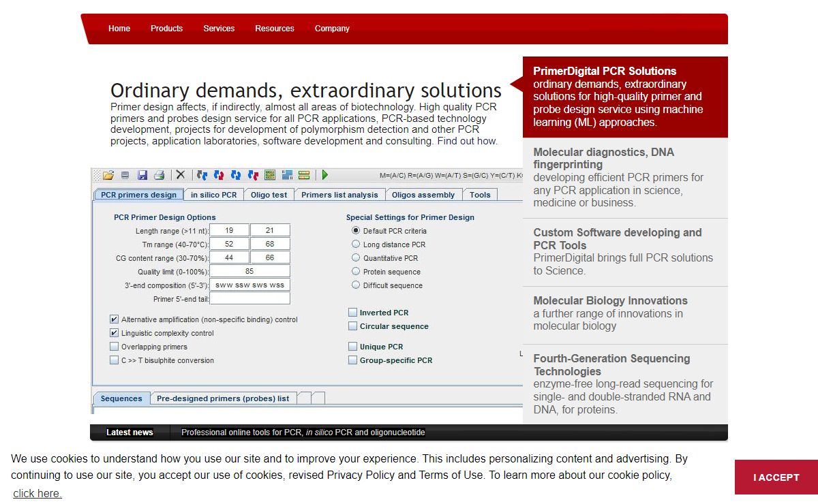Switch to PCR primers design tab
Screen dimensions: 818x504
[x=138, y=195]
